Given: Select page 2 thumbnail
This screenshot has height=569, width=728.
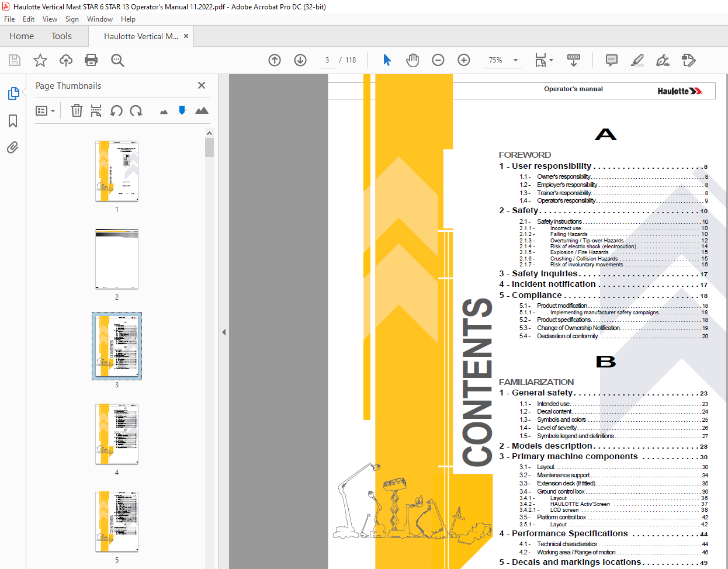Looking at the screenshot, I should point(117,259).
